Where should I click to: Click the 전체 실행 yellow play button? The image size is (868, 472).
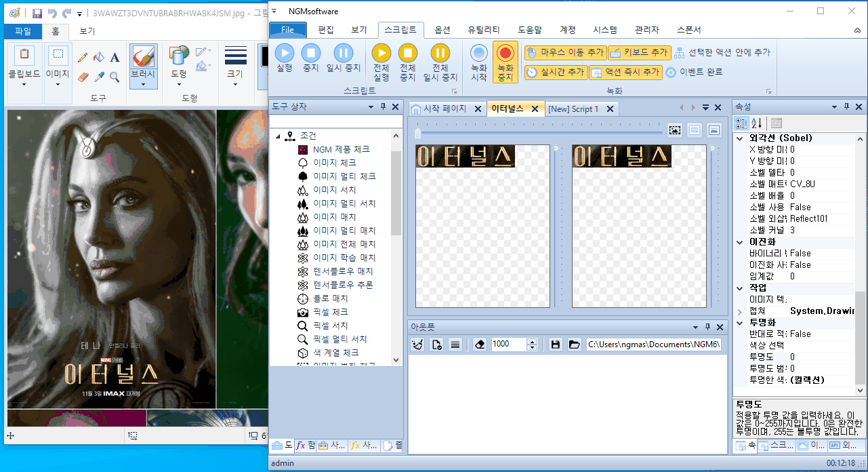coord(381,62)
